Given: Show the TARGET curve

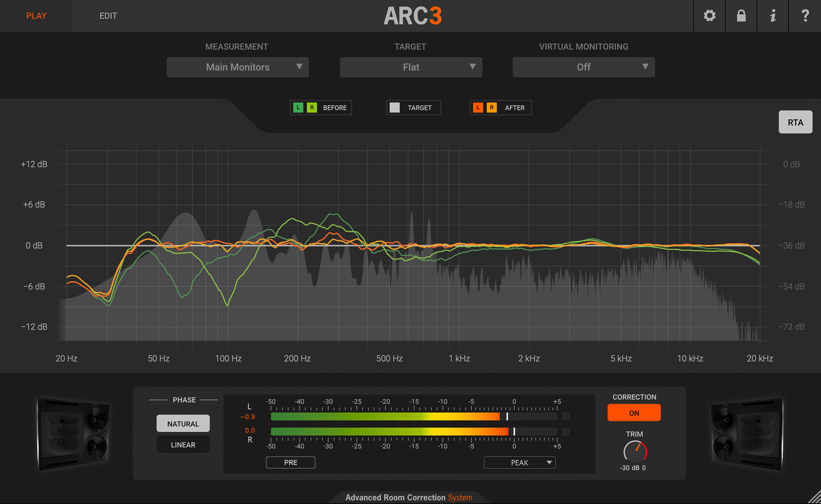Looking at the screenshot, I should coord(395,107).
